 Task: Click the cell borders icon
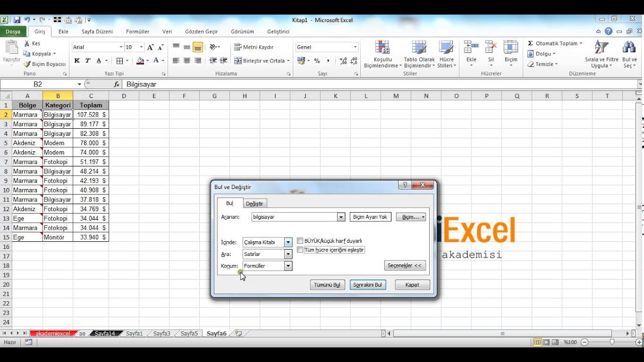click(x=120, y=61)
